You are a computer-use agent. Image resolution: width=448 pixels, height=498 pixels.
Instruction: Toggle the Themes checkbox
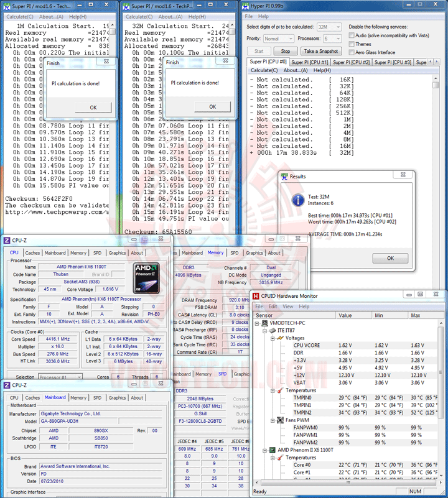coord(352,44)
